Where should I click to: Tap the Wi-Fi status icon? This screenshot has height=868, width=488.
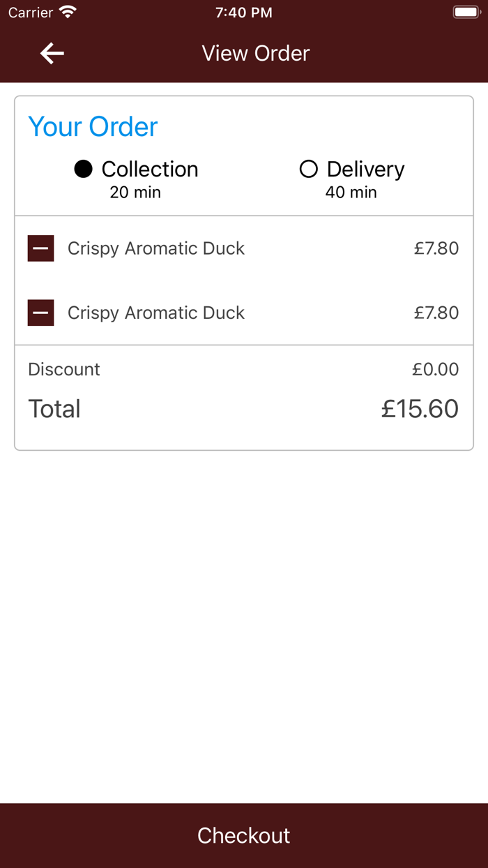pyautogui.click(x=68, y=12)
